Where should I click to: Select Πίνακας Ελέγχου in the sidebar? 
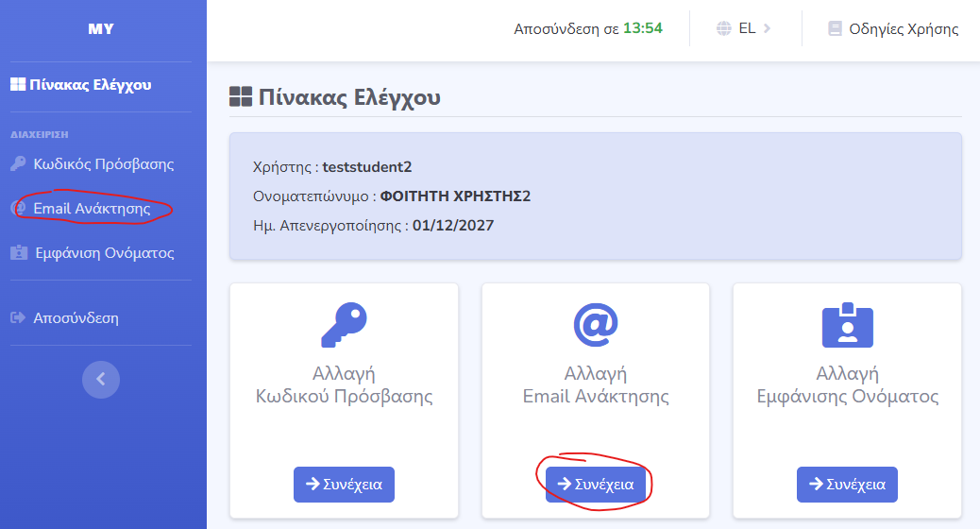tap(81, 85)
